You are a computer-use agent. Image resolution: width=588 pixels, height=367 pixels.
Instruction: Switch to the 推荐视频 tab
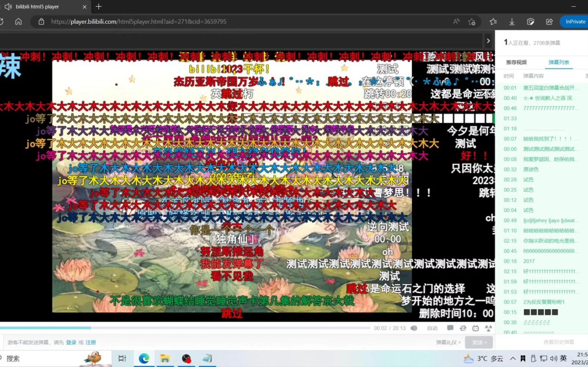[x=516, y=62]
